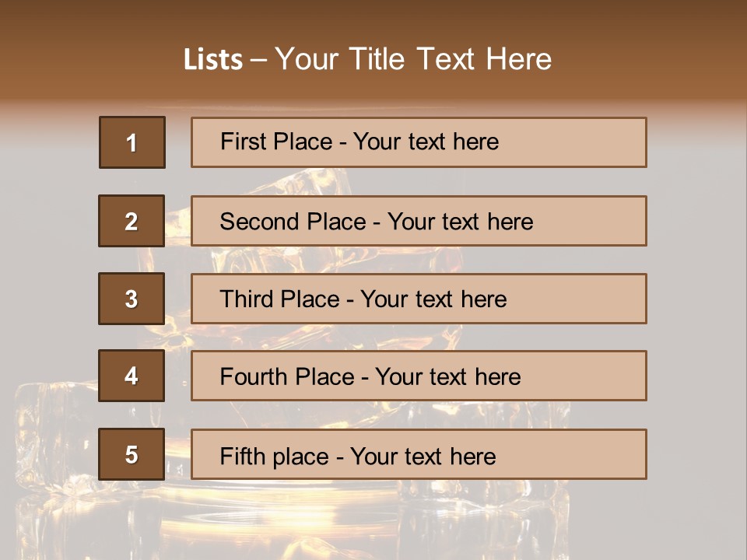Click the bold word "Lists" in the title
The width and height of the screenshot is (747, 560).
coord(212,60)
